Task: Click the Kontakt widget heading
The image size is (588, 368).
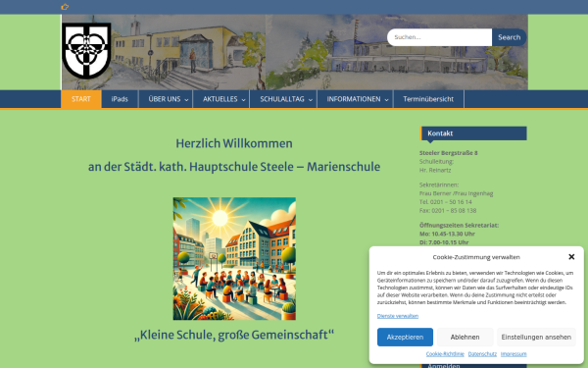Action: pos(473,133)
